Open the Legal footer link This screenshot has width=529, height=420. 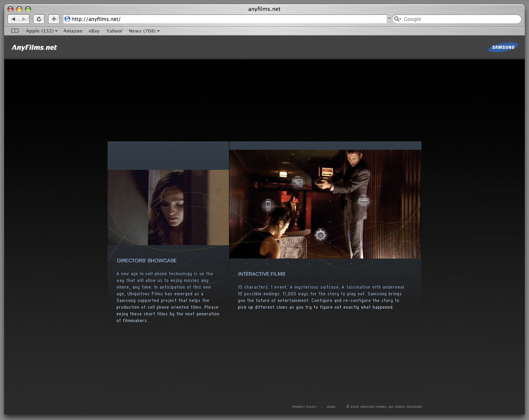[x=331, y=407]
